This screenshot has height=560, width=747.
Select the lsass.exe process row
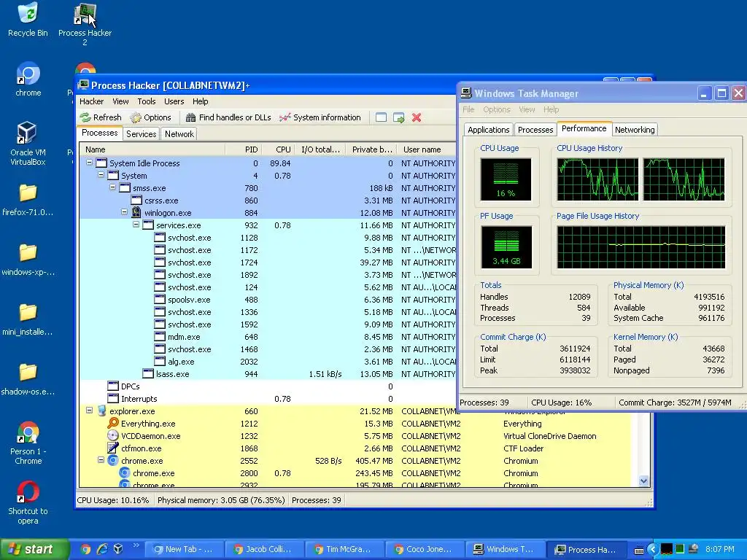[x=268, y=374]
